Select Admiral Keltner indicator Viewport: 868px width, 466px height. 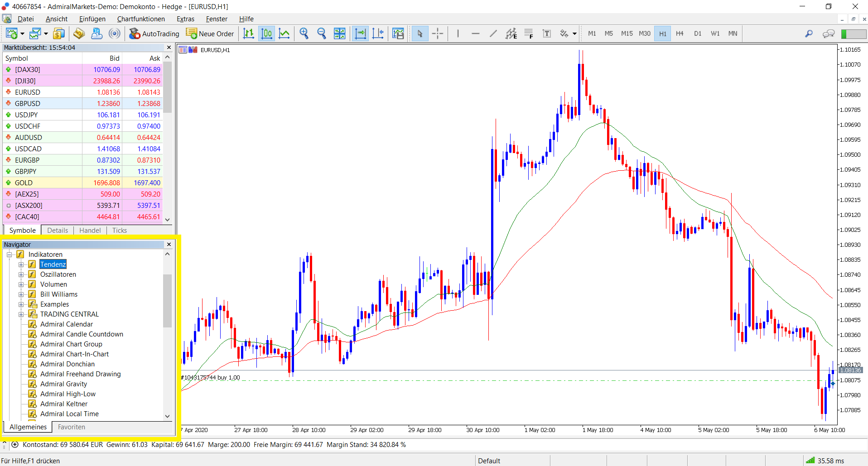[64, 404]
